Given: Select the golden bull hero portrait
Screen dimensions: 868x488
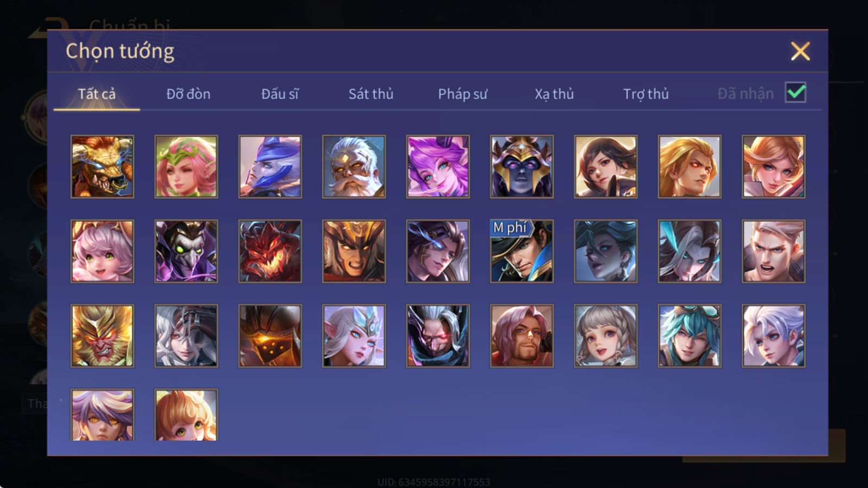Looking at the screenshot, I should (103, 166).
